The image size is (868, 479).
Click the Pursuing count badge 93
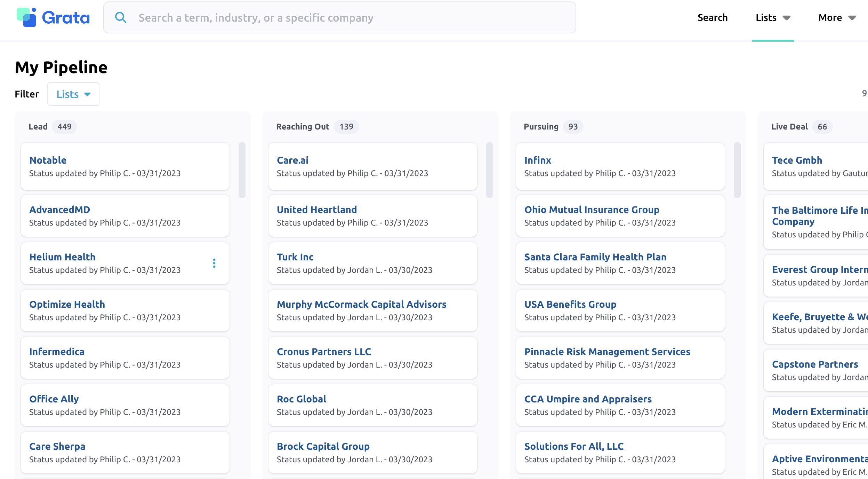[573, 127]
